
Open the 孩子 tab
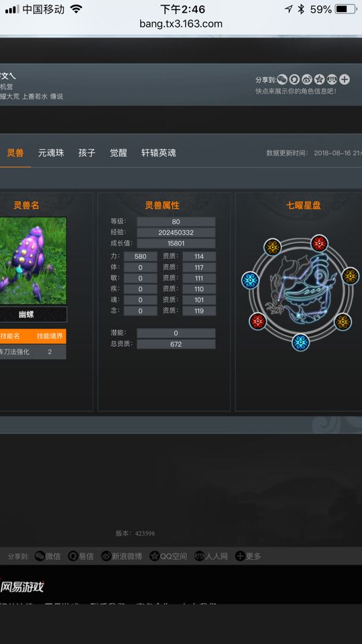coord(87,153)
